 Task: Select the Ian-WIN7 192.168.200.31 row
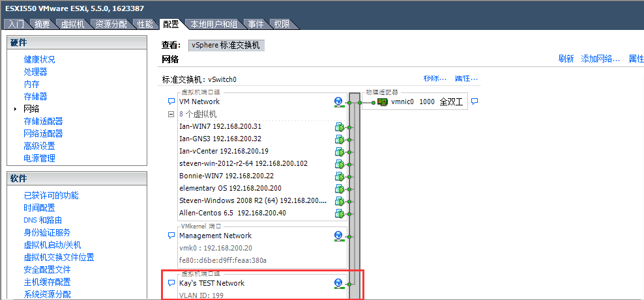click(220, 127)
